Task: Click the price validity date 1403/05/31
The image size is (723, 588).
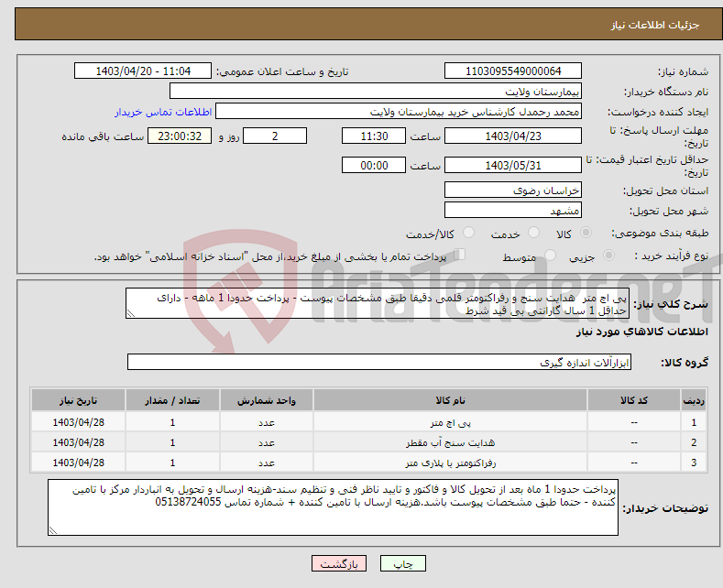Action: pyautogui.click(x=513, y=165)
